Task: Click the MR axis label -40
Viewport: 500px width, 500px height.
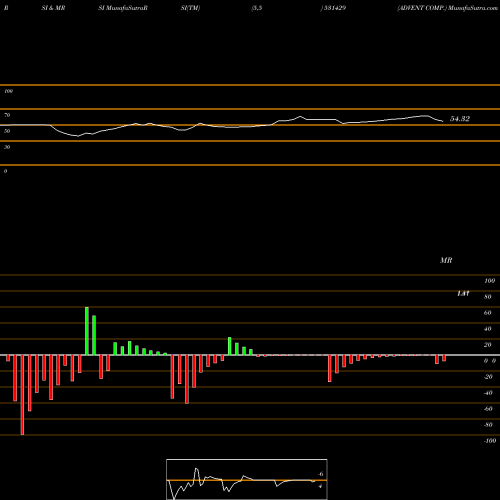Action: click(x=488, y=393)
